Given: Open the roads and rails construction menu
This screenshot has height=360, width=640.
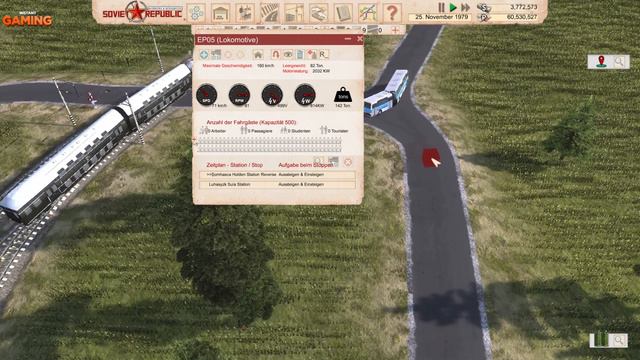Looking at the screenshot, I should pos(269,13).
